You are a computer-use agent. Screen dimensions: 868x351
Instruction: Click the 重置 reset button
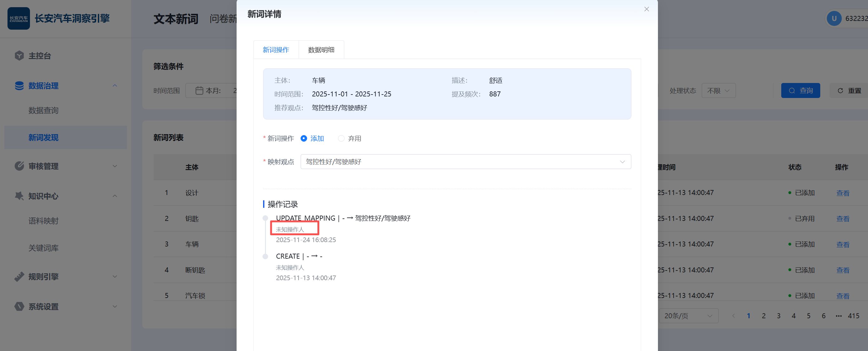849,90
